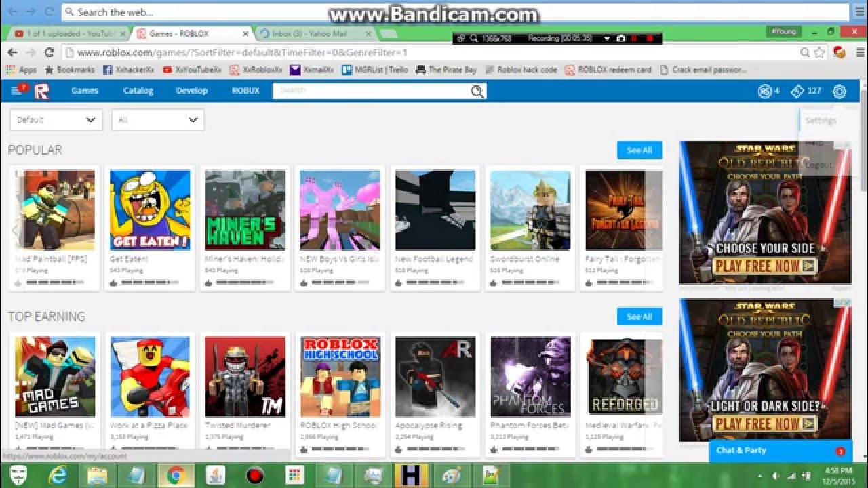Click the search magnifier in Roblox search bar
This screenshot has height=488, width=868.
[x=477, y=91]
